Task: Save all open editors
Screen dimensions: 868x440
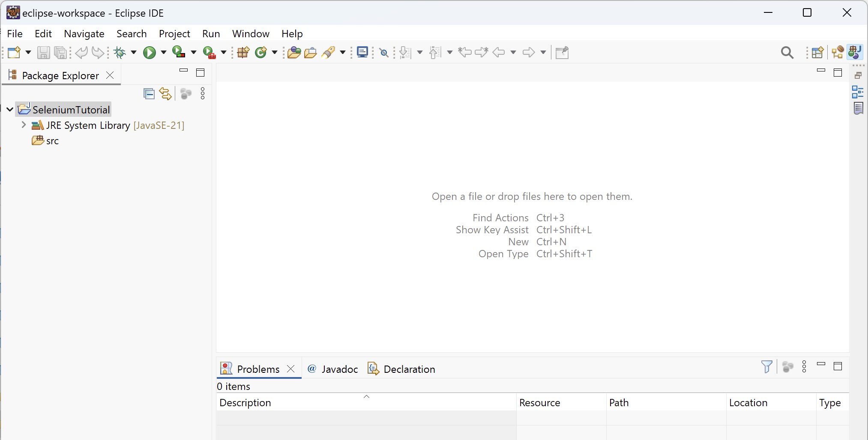Action: pyautogui.click(x=61, y=52)
